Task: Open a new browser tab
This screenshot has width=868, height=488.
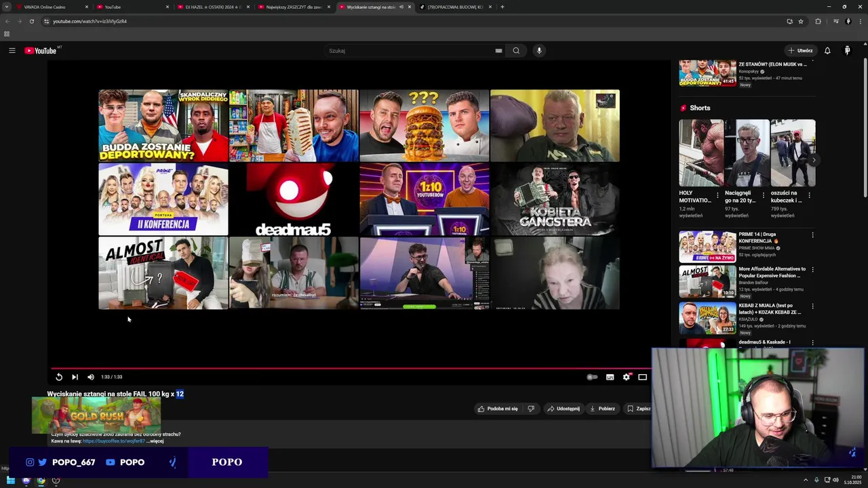Action: tap(502, 7)
